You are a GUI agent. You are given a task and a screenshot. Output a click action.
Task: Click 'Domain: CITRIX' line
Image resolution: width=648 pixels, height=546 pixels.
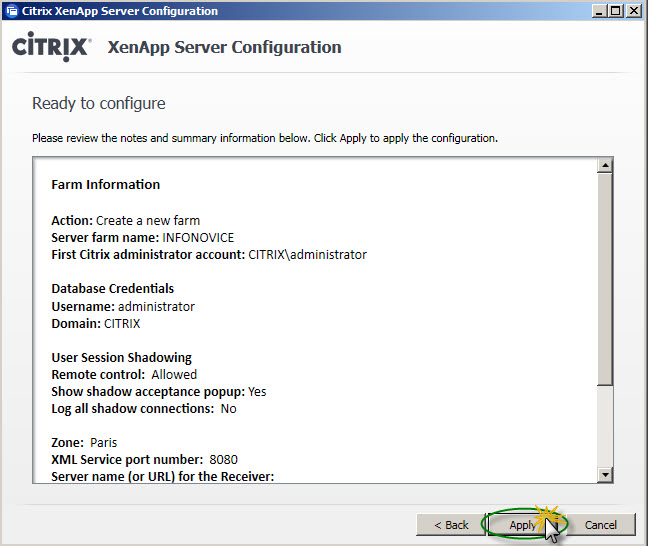click(x=96, y=324)
